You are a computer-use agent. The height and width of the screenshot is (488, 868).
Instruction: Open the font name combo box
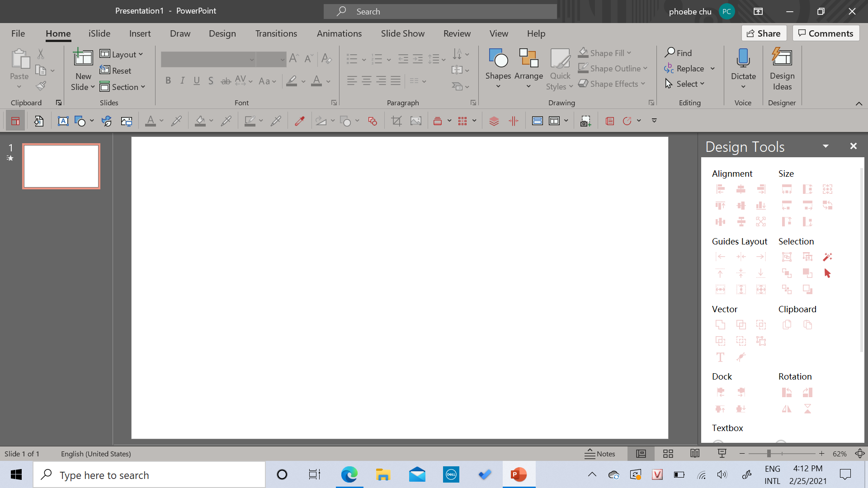pos(208,59)
